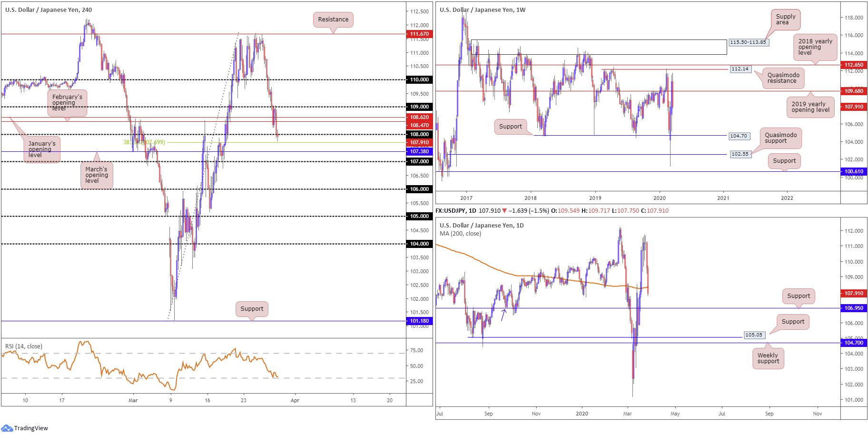The width and height of the screenshot is (868, 435).
Task: Click the 2019 yearly opening level callout
Action: tap(810, 107)
